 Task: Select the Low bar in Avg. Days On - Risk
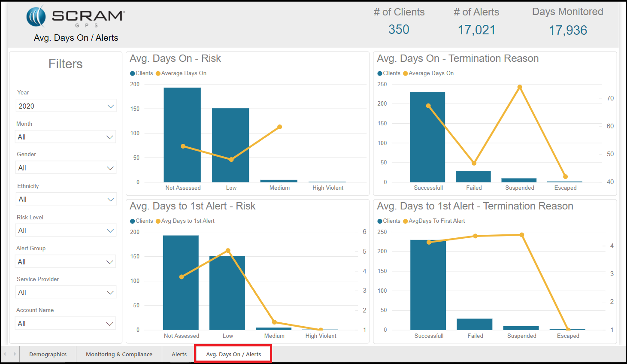click(230, 145)
